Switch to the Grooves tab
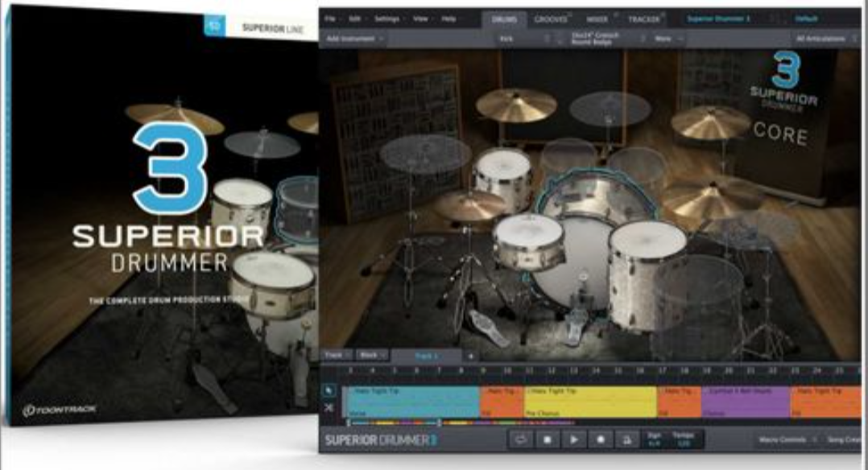The width and height of the screenshot is (868, 470). (x=551, y=19)
